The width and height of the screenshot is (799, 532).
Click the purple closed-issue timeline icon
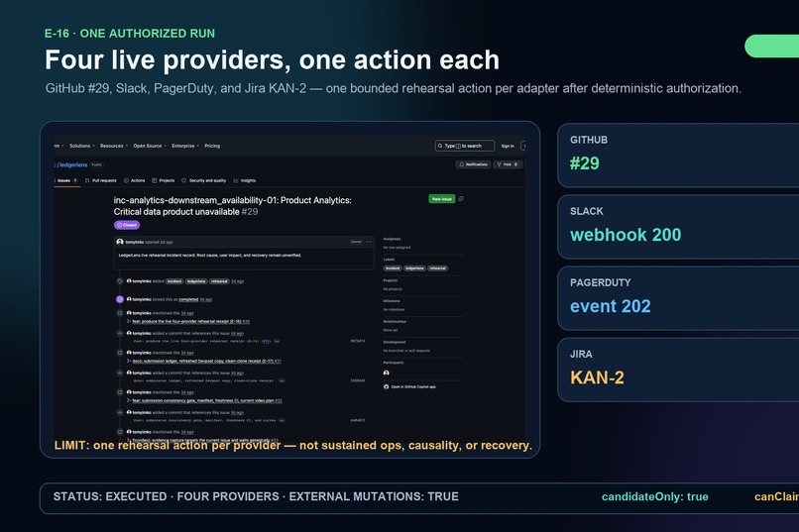coord(120,299)
